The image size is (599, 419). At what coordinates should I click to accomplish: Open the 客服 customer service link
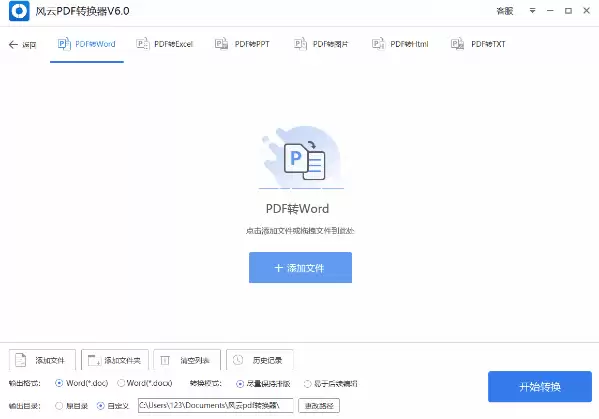pyautogui.click(x=504, y=11)
